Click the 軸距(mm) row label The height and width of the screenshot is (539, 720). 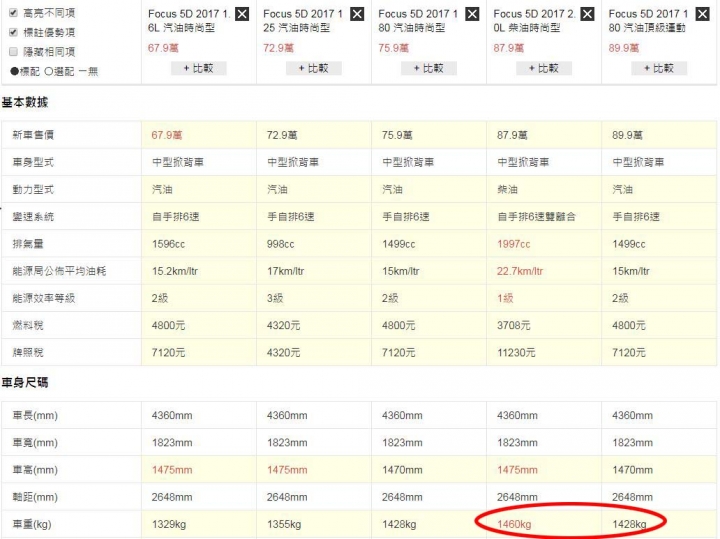coord(35,497)
